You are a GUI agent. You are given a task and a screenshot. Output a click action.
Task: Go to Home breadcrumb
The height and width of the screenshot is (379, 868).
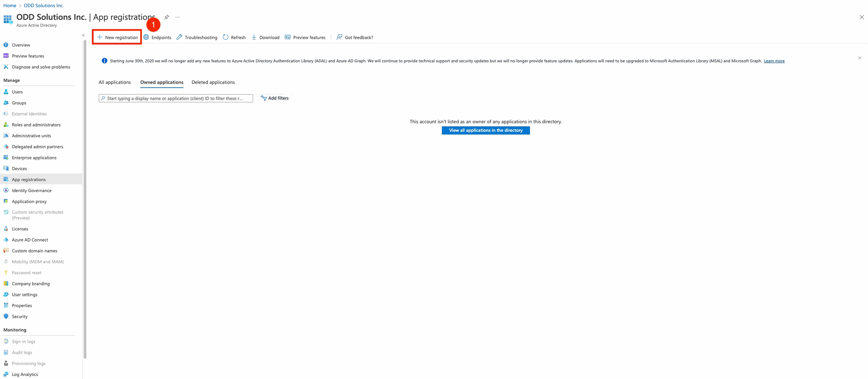[x=9, y=5]
